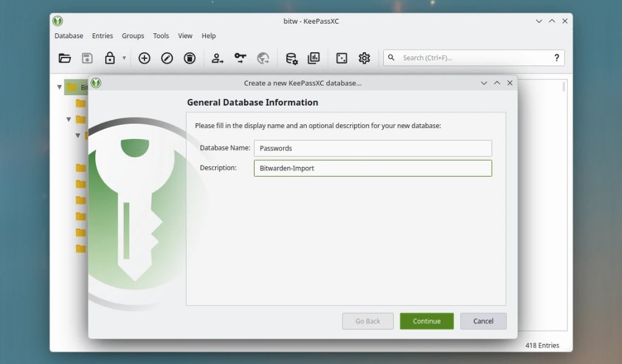
Task: Collapse the root group tree arrow
Action: tap(59, 87)
